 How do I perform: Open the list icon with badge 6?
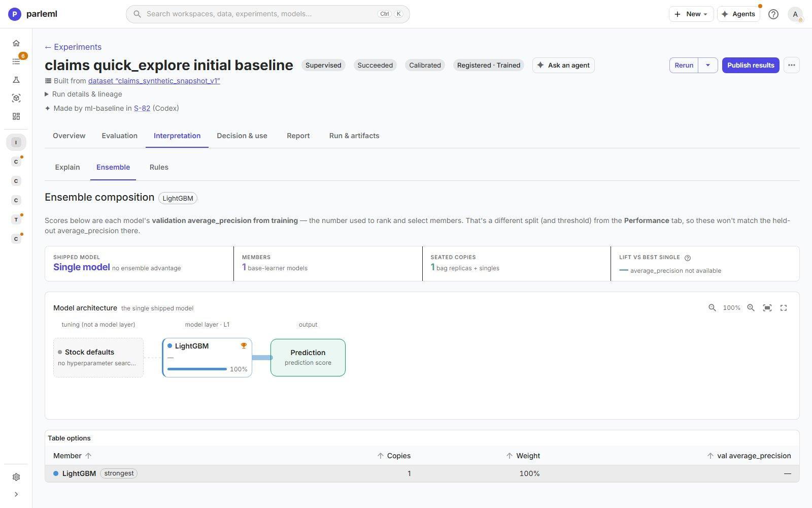pyautogui.click(x=16, y=61)
